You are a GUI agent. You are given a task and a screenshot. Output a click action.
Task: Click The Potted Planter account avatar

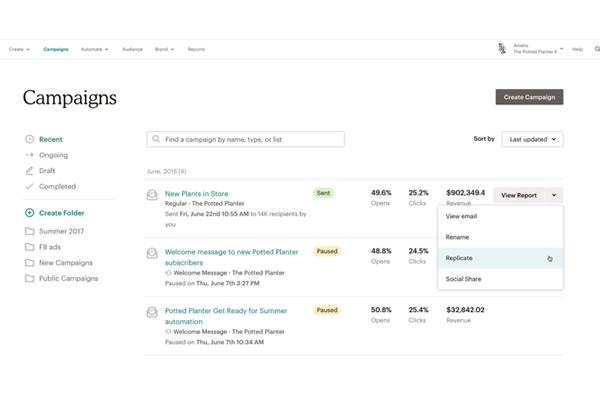502,49
